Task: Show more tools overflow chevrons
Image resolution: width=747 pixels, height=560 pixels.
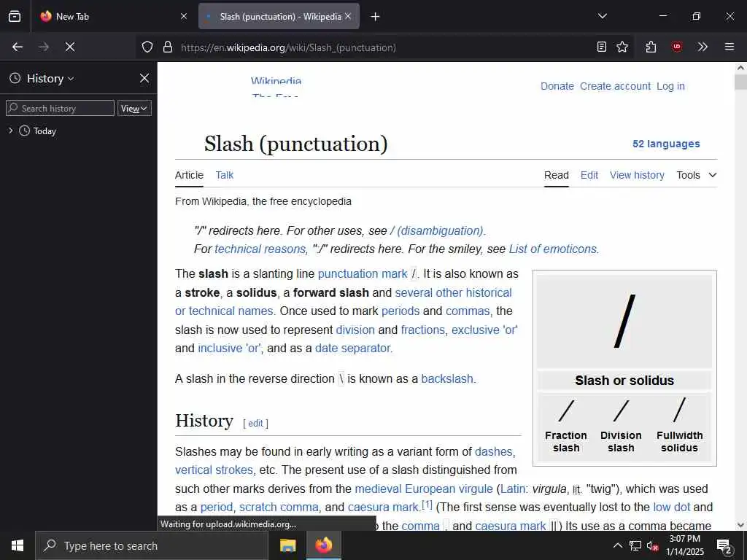Action: coord(703,47)
